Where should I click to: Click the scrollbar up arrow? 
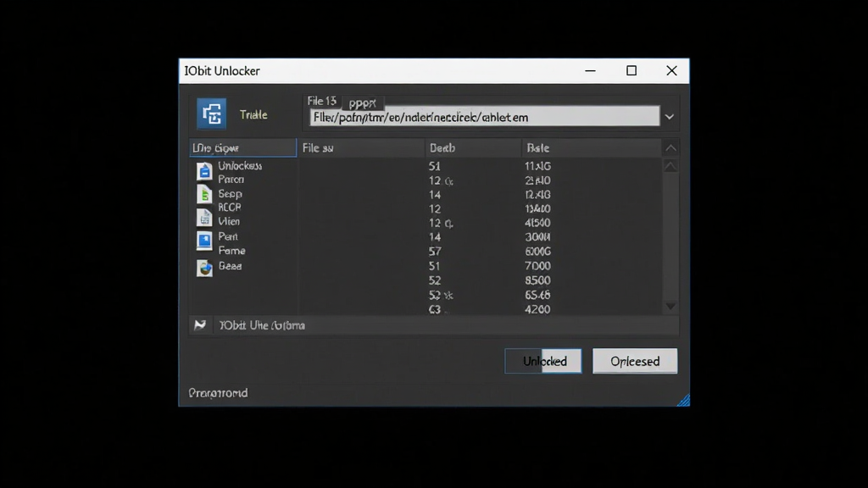coord(670,166)
